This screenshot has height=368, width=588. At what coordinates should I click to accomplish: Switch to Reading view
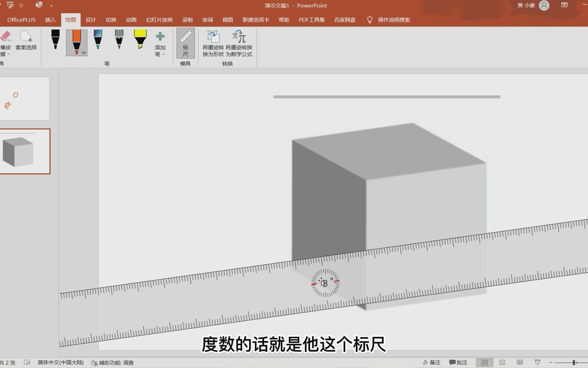[520, 363]
